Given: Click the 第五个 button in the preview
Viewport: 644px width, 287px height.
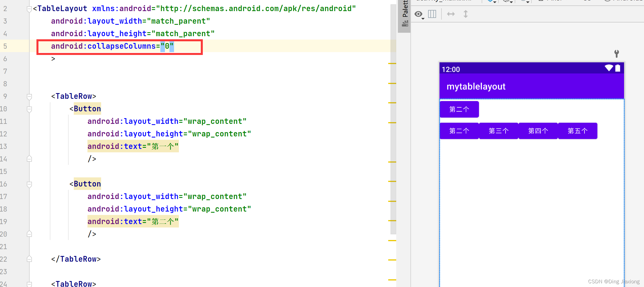Looking at the screenshot, I should click(578, 131).
